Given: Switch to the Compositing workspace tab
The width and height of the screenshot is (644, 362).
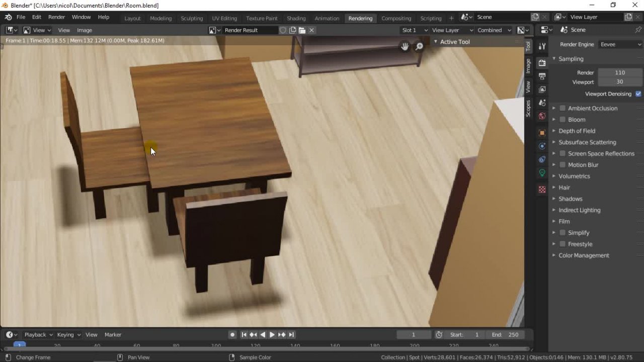Looking at the screenshot, I should click(x=396, y=18).
